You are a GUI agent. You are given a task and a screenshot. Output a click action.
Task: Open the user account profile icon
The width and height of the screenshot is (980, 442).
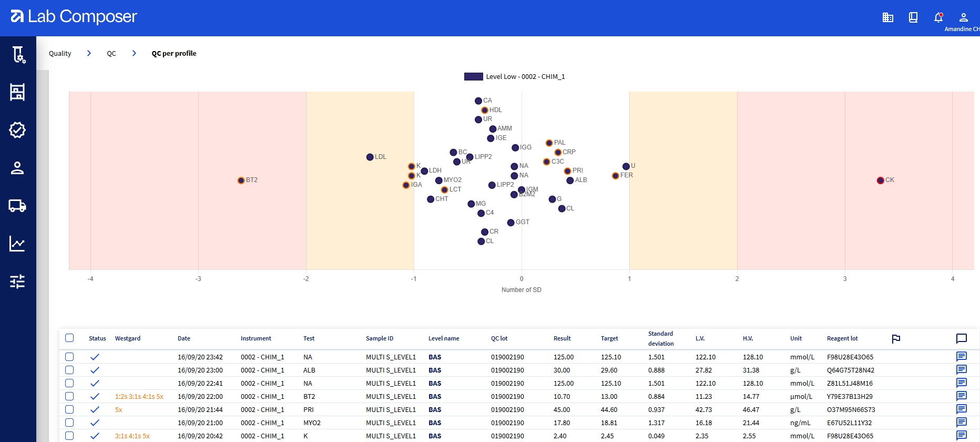[x=964, y=17]
